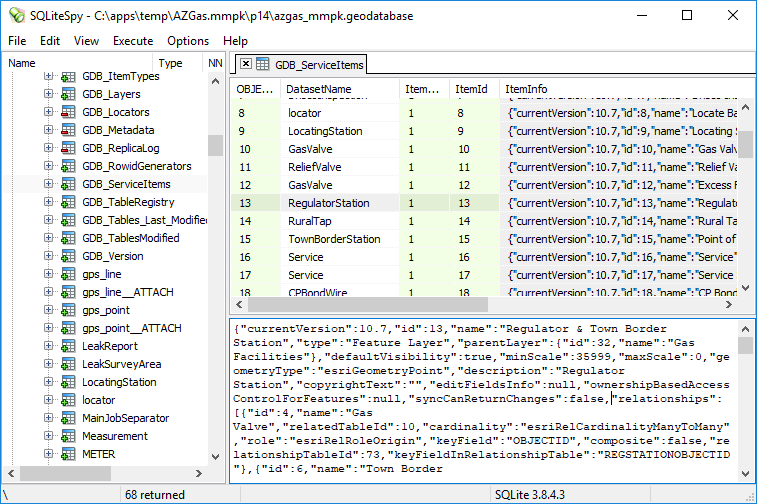Click the LeakSurveyArea table icon
This screenshot has width=757, height=504.
[68, 364]
